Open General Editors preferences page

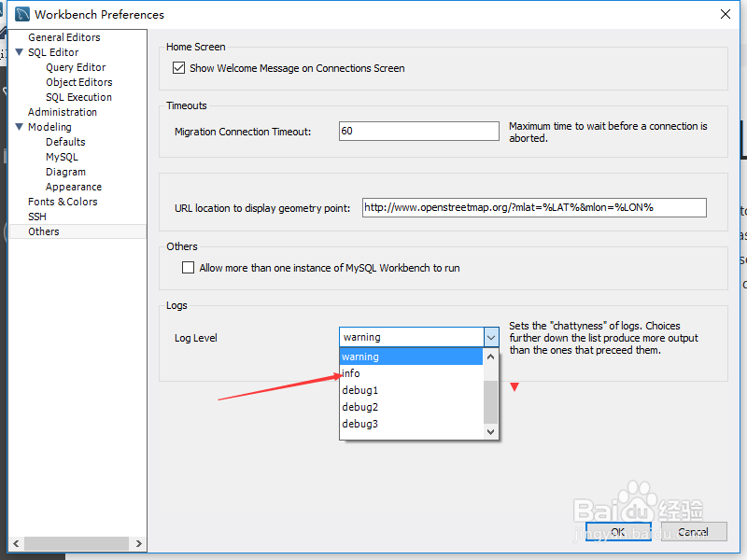64,37
